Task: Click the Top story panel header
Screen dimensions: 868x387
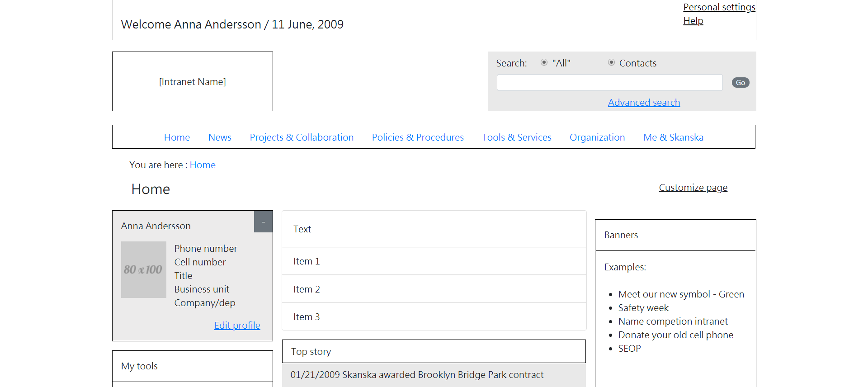Action: pyautogui.click(x=434, y=351)
